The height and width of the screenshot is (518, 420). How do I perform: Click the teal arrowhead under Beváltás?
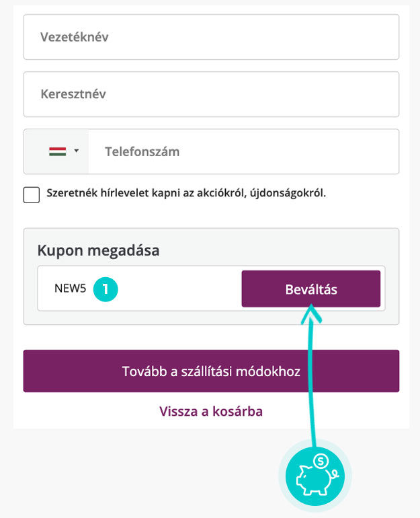312,312
